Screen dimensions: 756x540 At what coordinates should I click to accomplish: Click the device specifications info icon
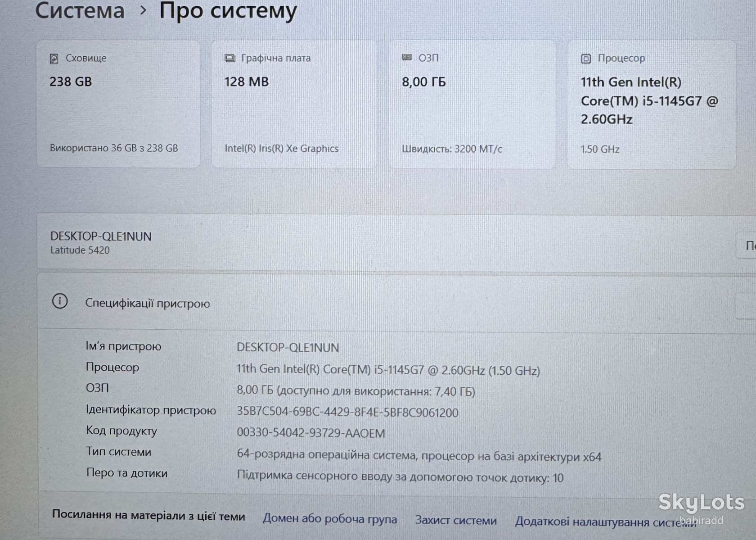point(60,301)
